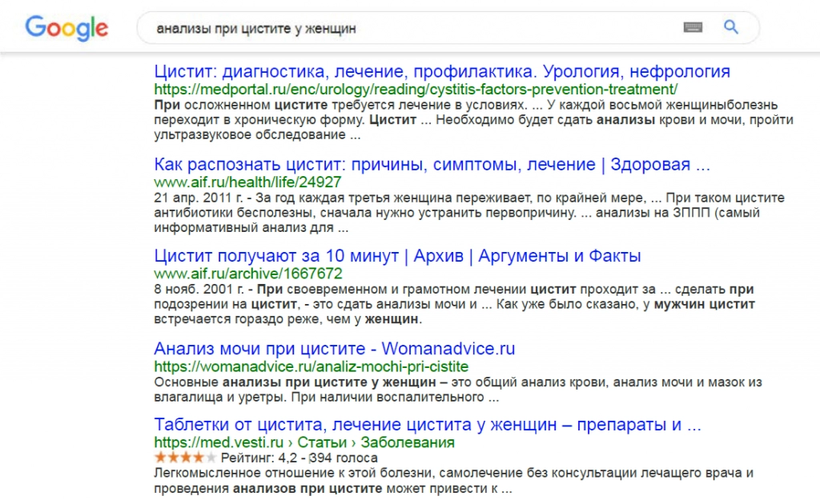
Task: Click the medportal.ru green URL
Action: coord(416,90)
